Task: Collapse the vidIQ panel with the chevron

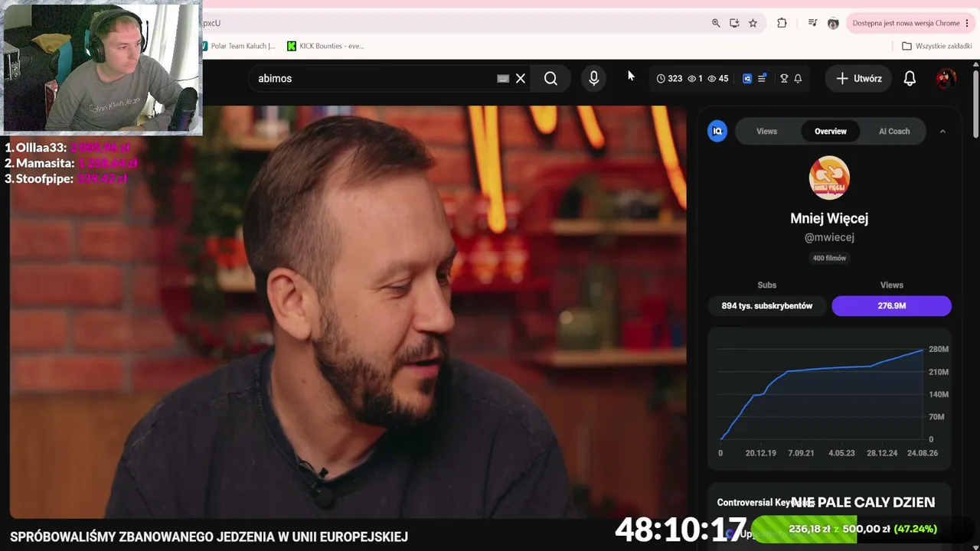Action: 942,132
